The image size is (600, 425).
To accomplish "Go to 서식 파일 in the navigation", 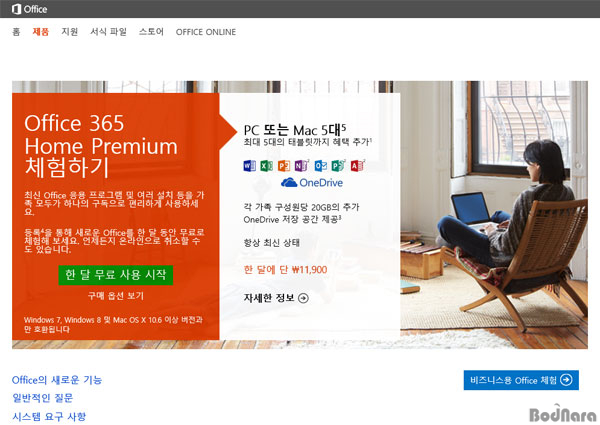I will tap(108, 32).
